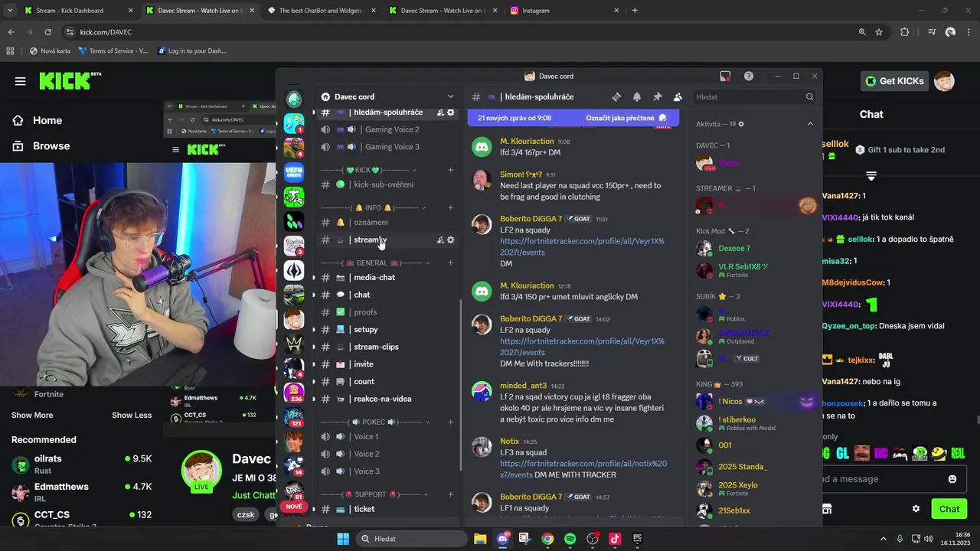Collapse Aktivita section in member list
Screen dimensions: 980x551
click(x=810, y=124)
